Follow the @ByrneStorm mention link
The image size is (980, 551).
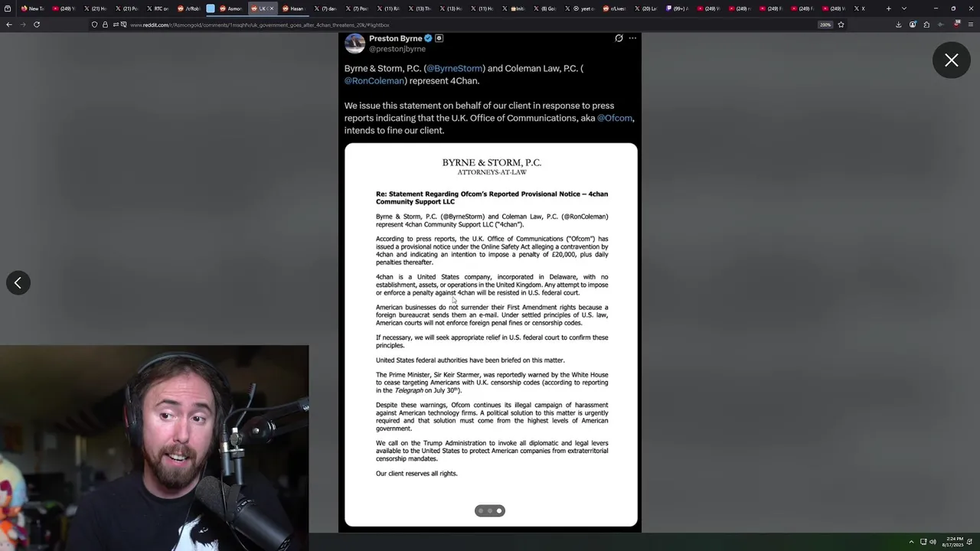click(x=455, y=68)
